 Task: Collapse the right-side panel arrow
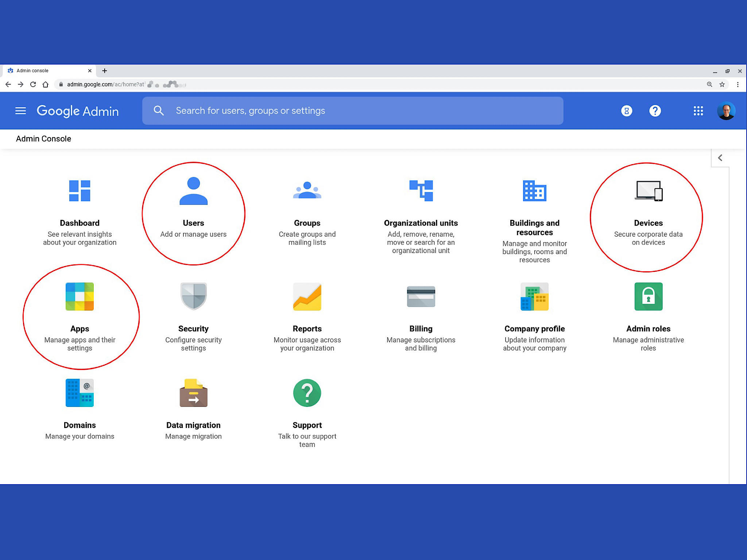coord(720,157)
